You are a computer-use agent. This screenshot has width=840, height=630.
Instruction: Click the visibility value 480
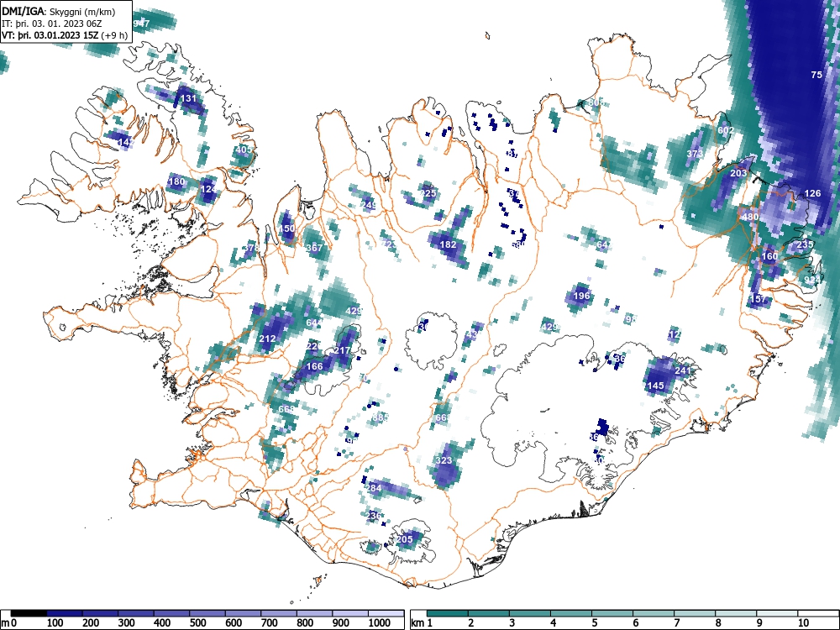click(x=750, y=217)
